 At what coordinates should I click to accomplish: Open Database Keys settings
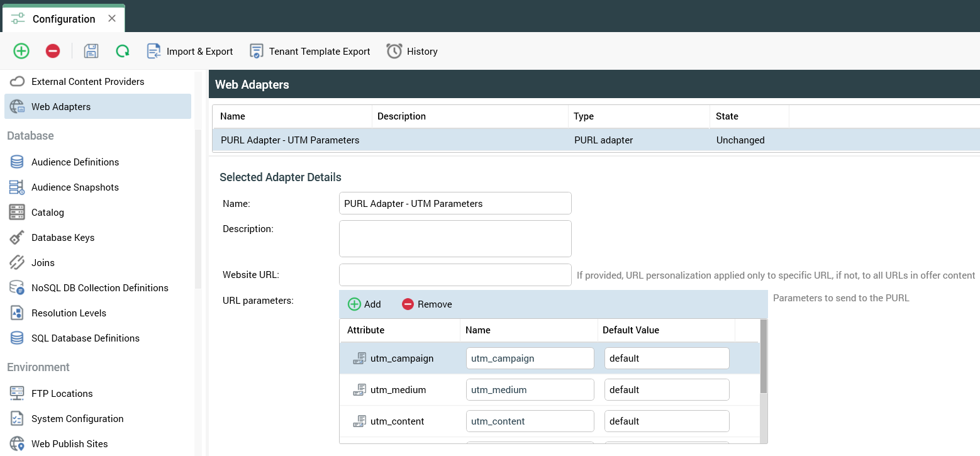click(x=63, y=238)
